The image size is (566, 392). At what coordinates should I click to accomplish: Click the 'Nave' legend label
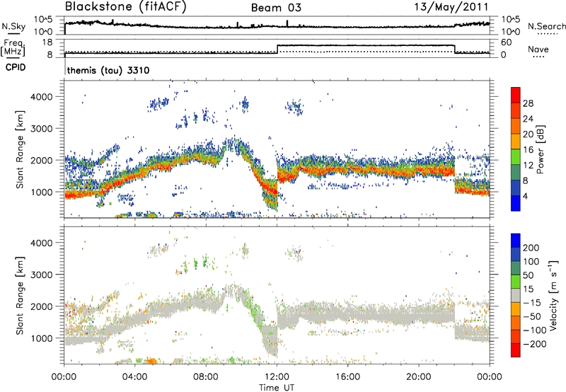click(538, 49)
